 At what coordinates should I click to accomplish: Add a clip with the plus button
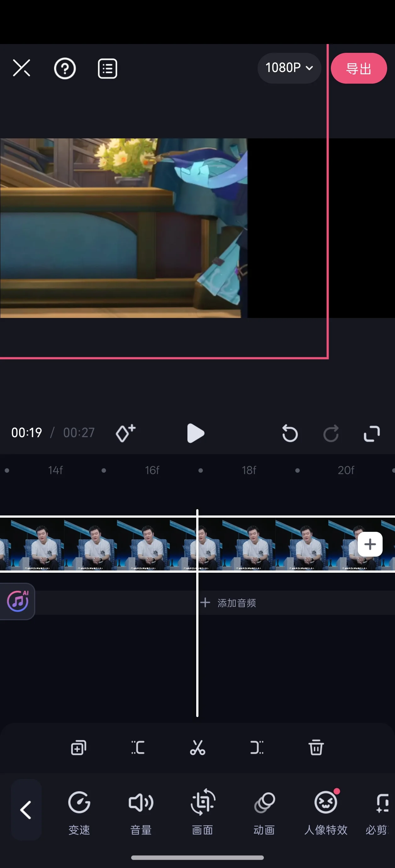click(x=370, y=544)
